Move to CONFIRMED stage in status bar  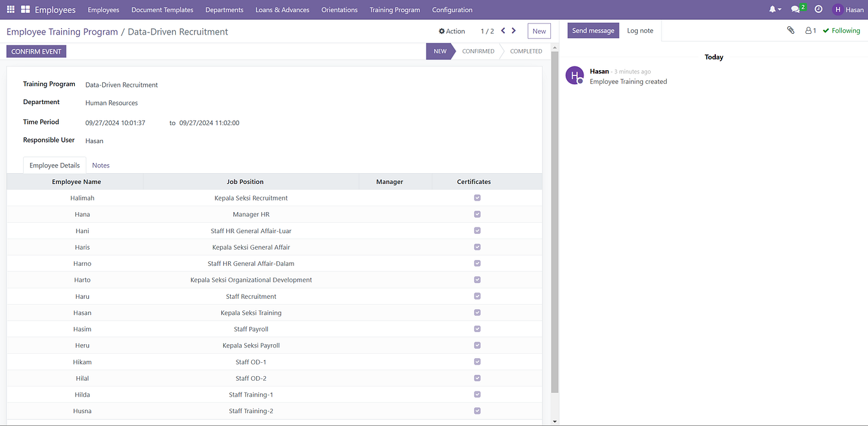(x=477, y=51)
